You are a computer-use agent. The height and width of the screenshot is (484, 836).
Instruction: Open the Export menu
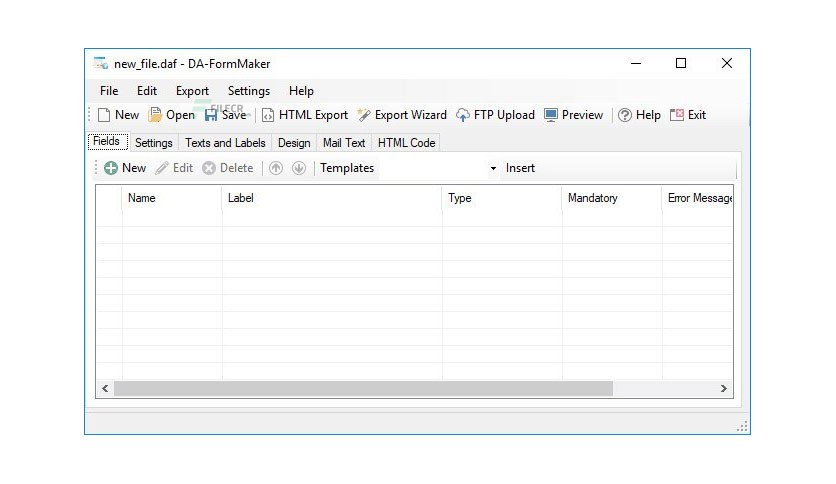[192, 91]
